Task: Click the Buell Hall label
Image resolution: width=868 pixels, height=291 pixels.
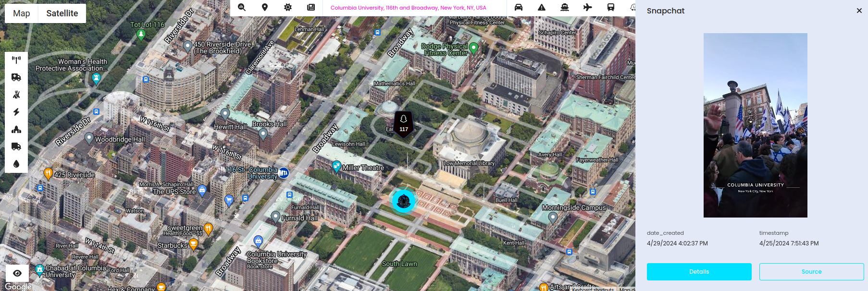Action: (507, 200)
